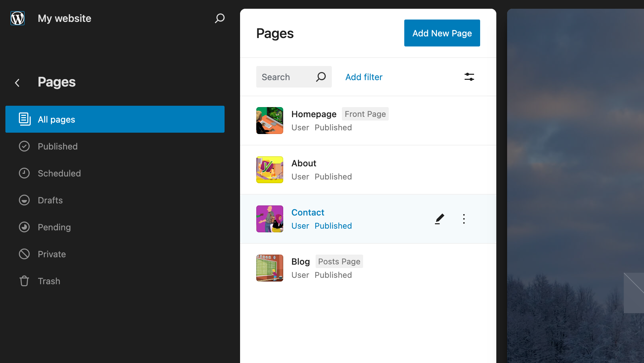The width and height of the screenshot is (644, 363).
Task: Click the WordPress logo icon
Action: pos(18,18)
